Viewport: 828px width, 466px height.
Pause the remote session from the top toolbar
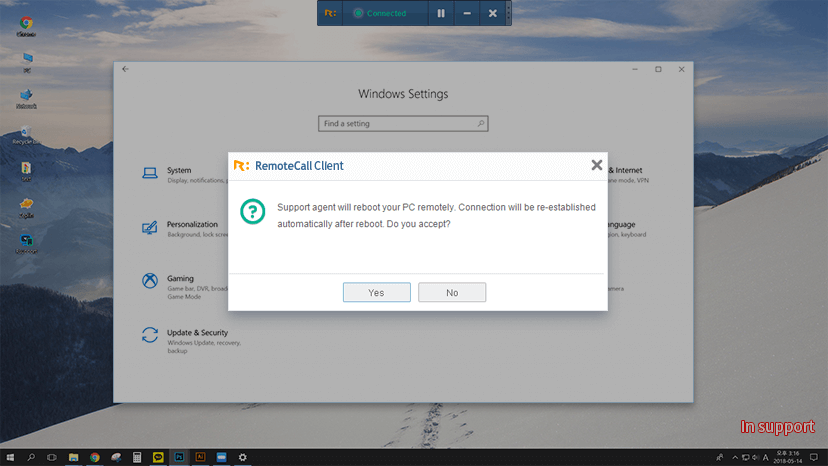441,13
